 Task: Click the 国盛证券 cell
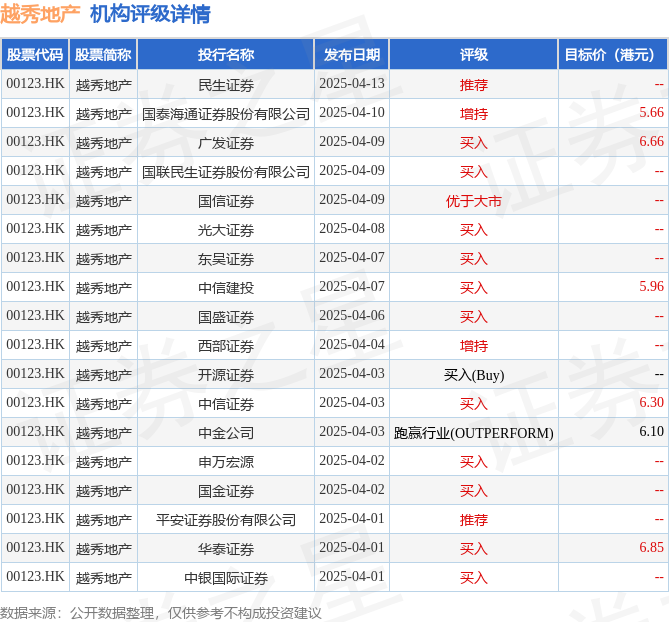[x=226, y=317]
